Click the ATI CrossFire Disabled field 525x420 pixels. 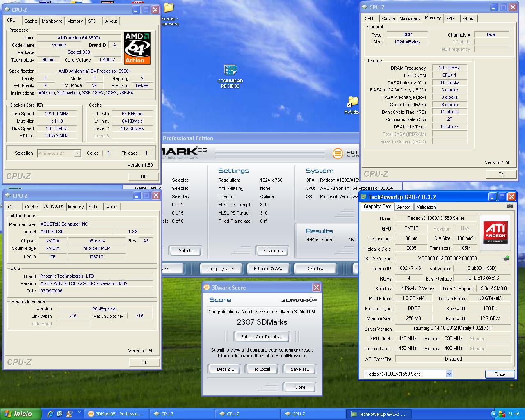pyautogui.click(x=453, y=359)
